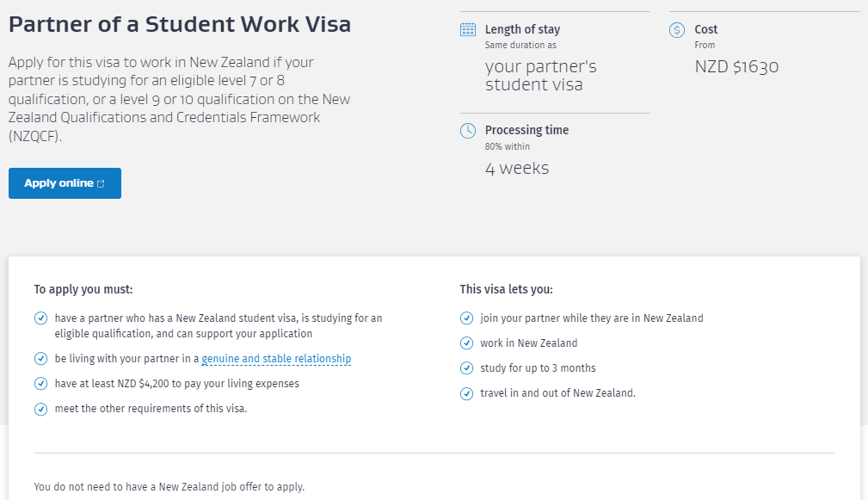Screen dimensions: 868x500
Task: Click the 'Partner of a Student Work Visa' heading
Action: (180, 24)
